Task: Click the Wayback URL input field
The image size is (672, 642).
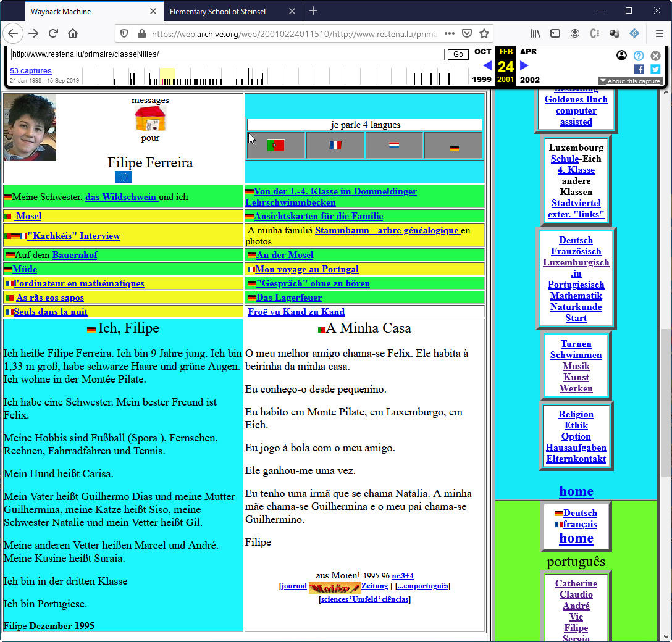Action: [x=227, y=54]
